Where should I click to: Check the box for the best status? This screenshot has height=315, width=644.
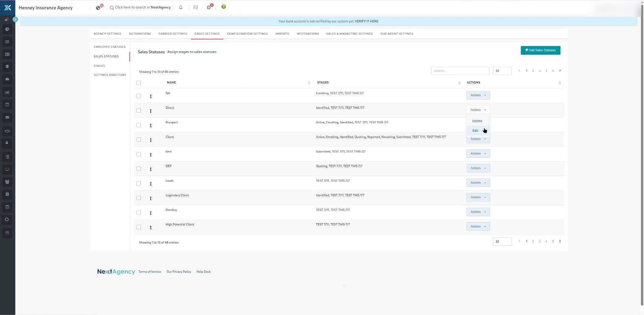point(139,154)
